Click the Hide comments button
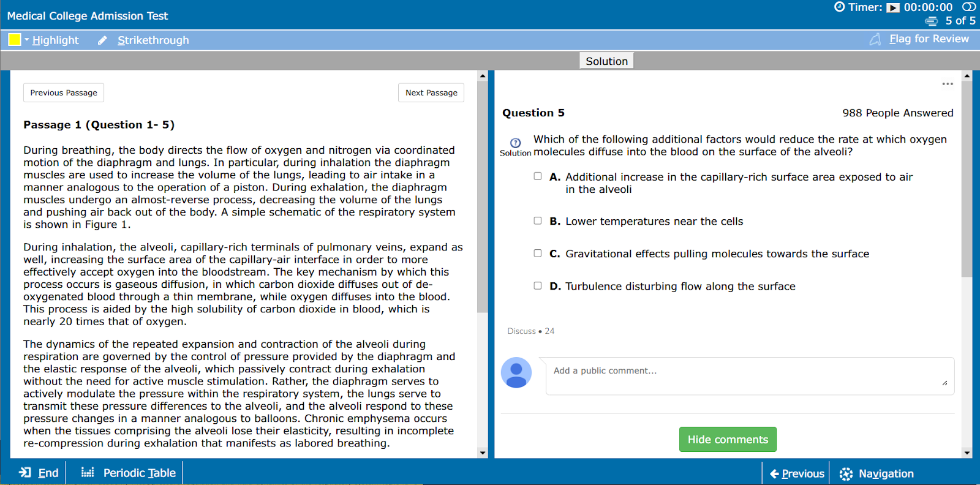Viewport: 980px width, 485px height. click(728, 440)
